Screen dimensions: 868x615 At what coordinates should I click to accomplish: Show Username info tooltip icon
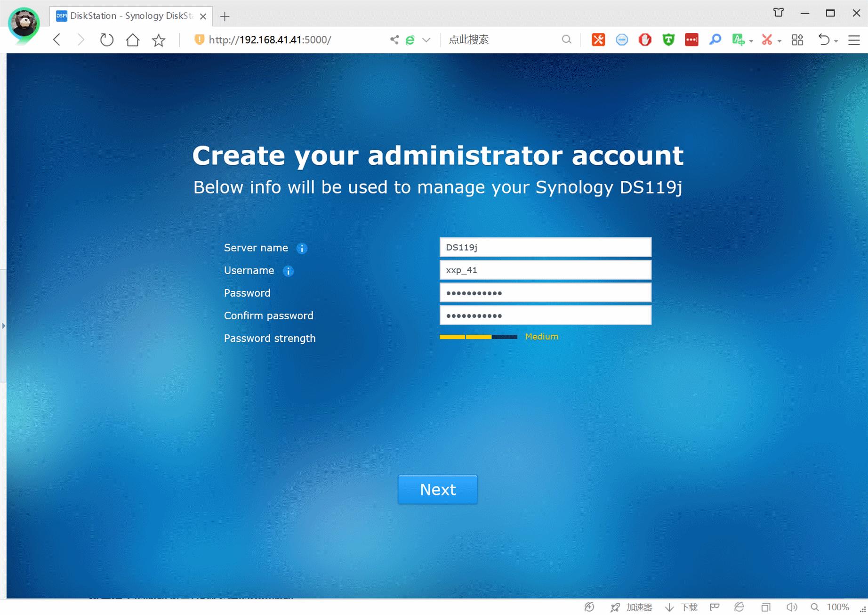click(288, 271)
